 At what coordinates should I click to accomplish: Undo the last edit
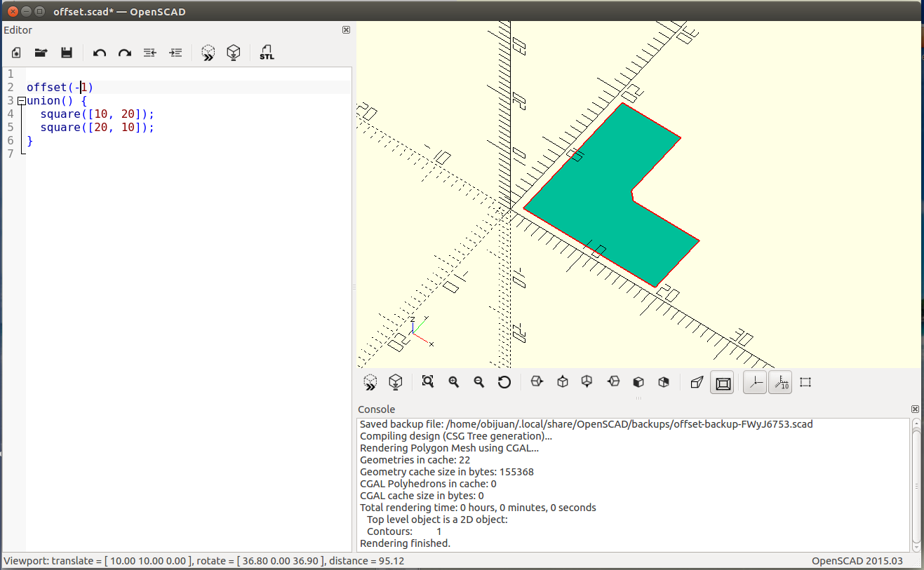coord(100,53)
